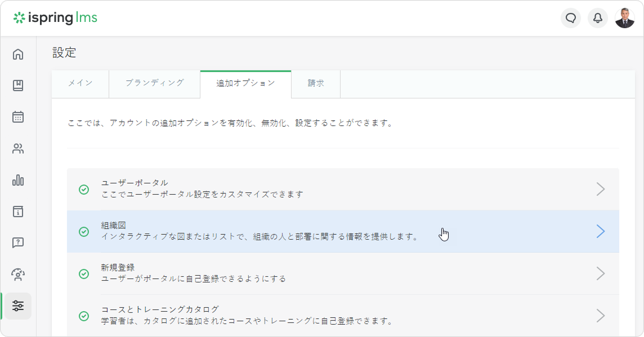
Task: Toggle the 組織図 enabled checkmark
Action: [x=84, y=232]
